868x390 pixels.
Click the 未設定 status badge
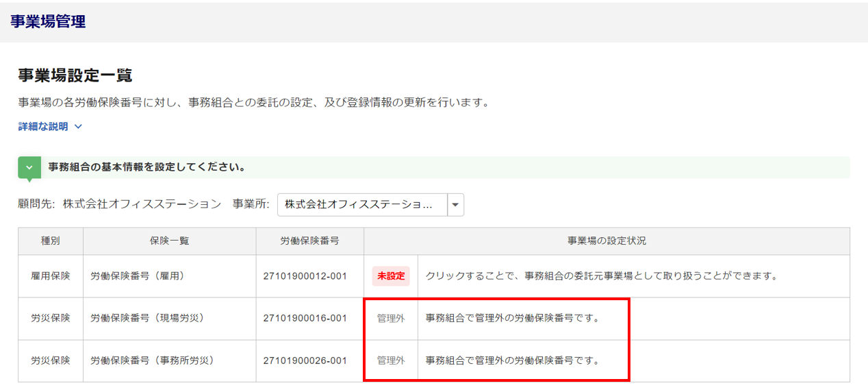pos(391,276)
